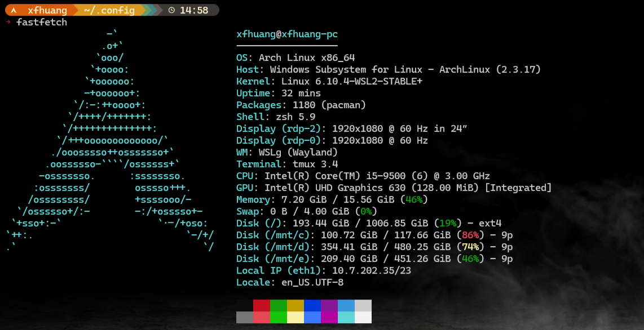Click the CPU: Intel Core i5-9500 line

(x=363, y=176)
